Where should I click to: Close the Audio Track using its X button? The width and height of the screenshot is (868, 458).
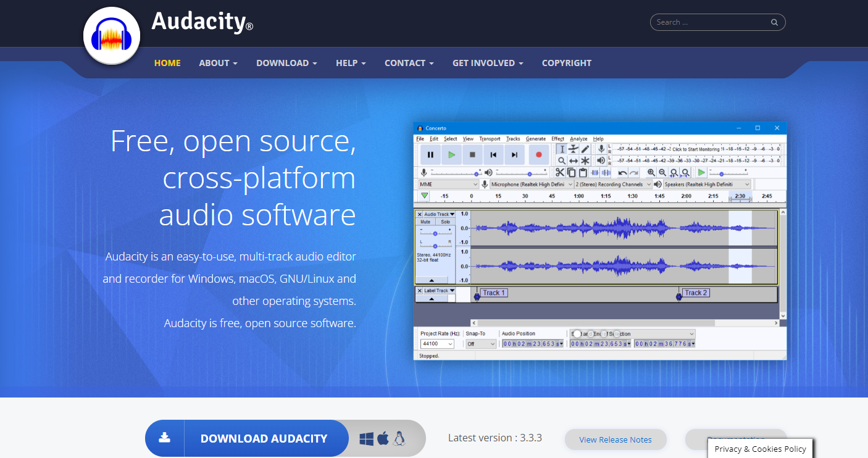pos(420,214)
